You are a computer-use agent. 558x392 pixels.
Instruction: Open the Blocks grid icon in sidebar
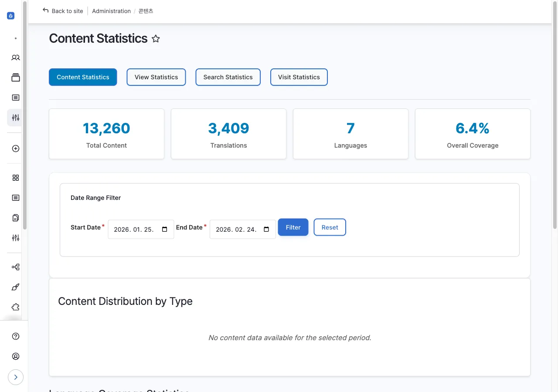tap(15, 178)
